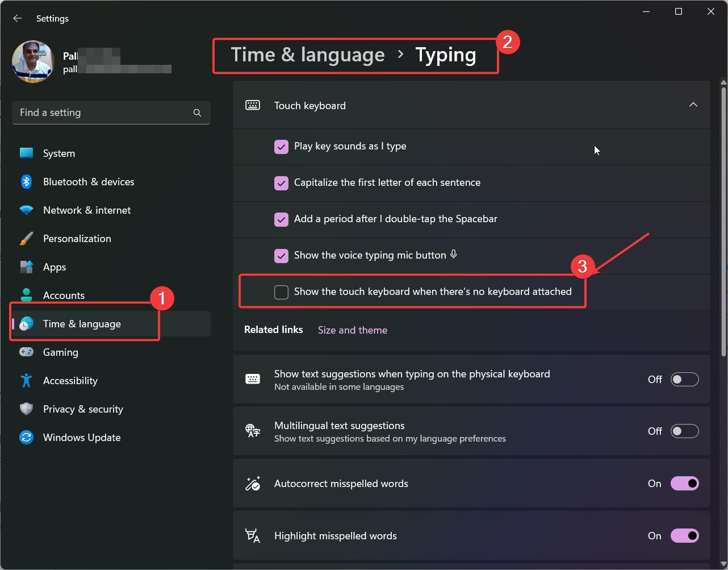
Task: Click the Privacy & security shield icon
Action: coord(26,409)
